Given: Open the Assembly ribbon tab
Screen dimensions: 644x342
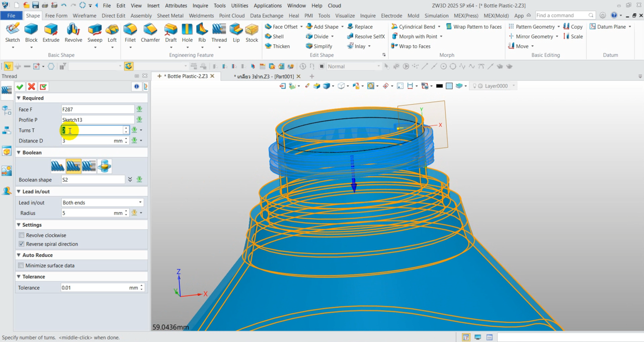Looking at the screenshot, I should (x=141, y=16).
